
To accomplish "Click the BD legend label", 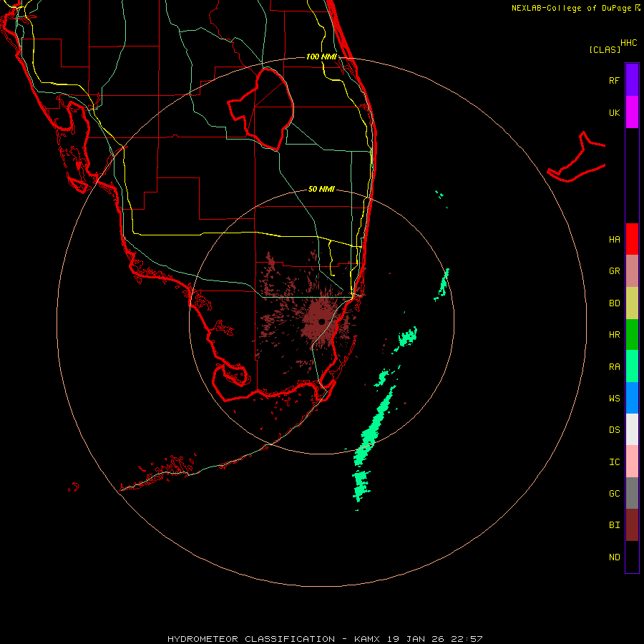I will (x=614, y=303).
